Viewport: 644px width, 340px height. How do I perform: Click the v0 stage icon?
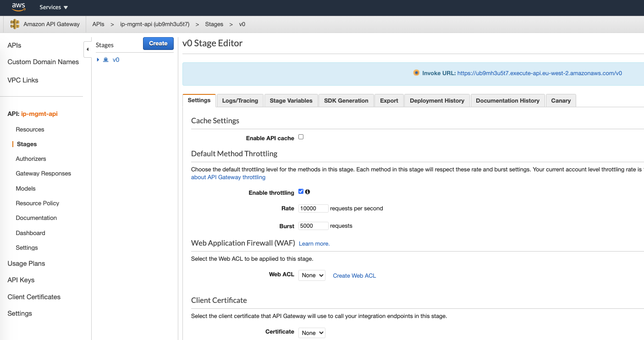click(x=106, y=60)
